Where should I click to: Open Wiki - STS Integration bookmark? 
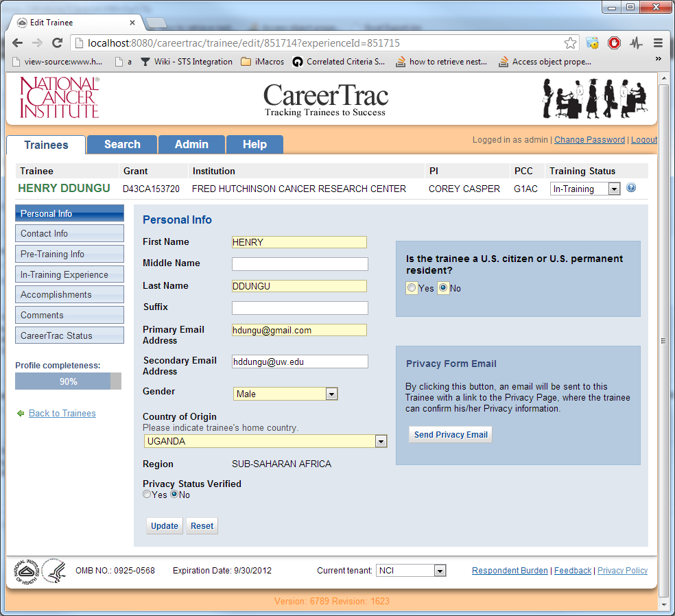point(187,62)
